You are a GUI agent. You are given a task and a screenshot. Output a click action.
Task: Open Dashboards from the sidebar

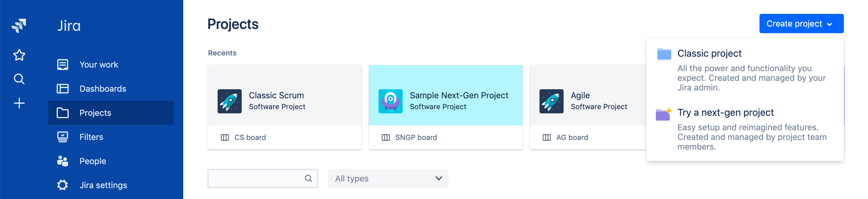[102, 89]
